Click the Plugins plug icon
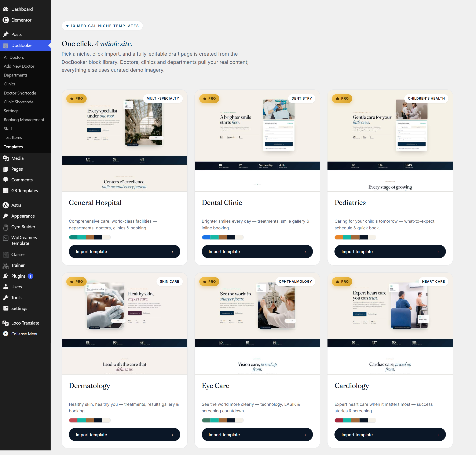Image resolution: width=476 pixels, height=455 pixels. (6, 276)
